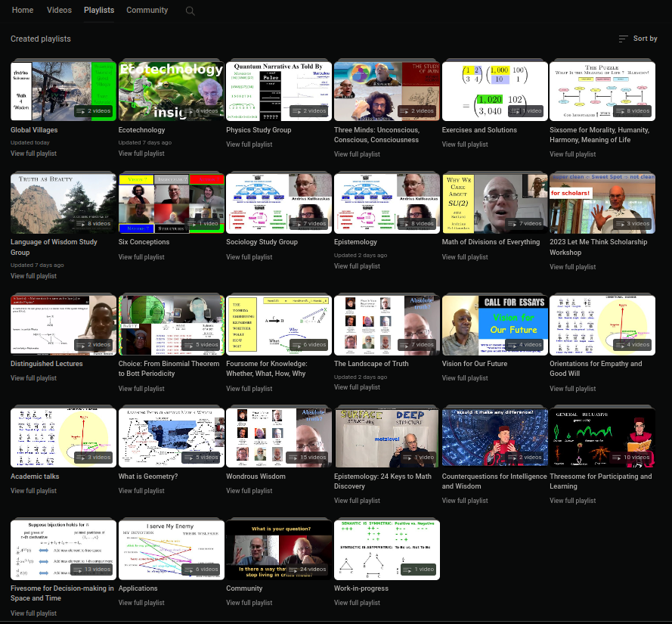
Task: Open Threesome for Participating and Learning title
Action: pyautogui.click(x=600, y=481)
